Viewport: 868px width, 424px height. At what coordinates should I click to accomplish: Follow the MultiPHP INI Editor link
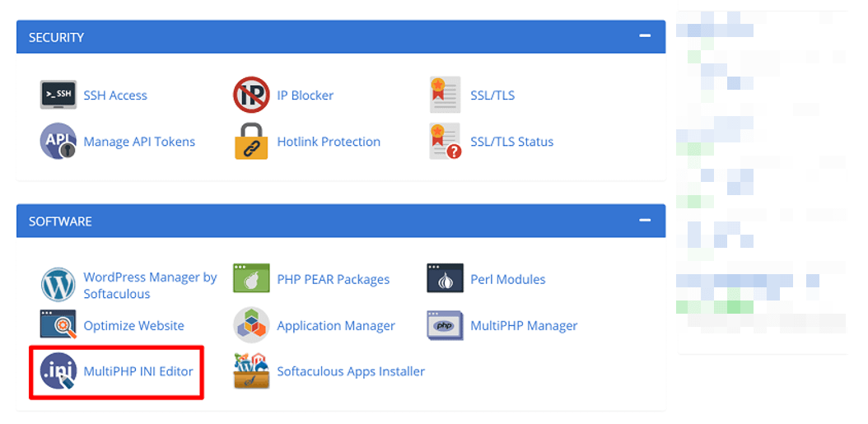[138, 371]
